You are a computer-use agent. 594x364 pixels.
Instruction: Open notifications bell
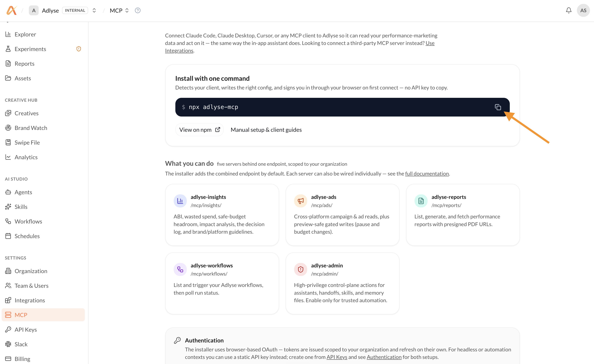569,10
